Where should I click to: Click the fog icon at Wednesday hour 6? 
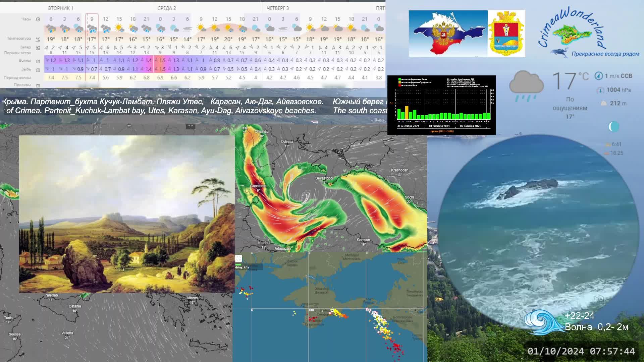click(x=187, y=29)
